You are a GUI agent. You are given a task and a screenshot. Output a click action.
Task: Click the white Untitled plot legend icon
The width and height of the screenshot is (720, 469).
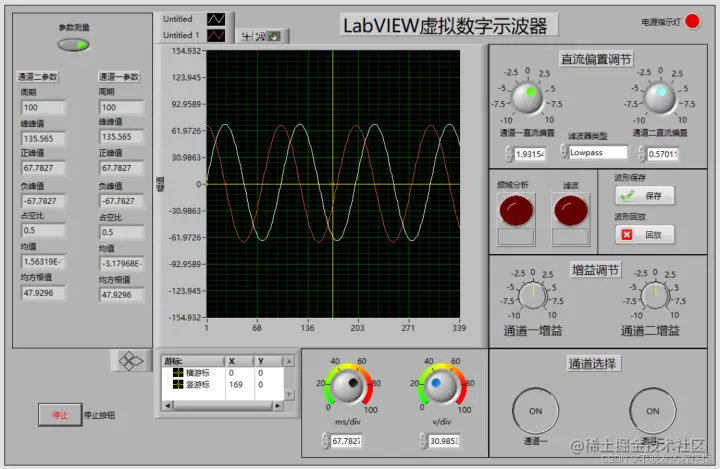pos(216,19)
